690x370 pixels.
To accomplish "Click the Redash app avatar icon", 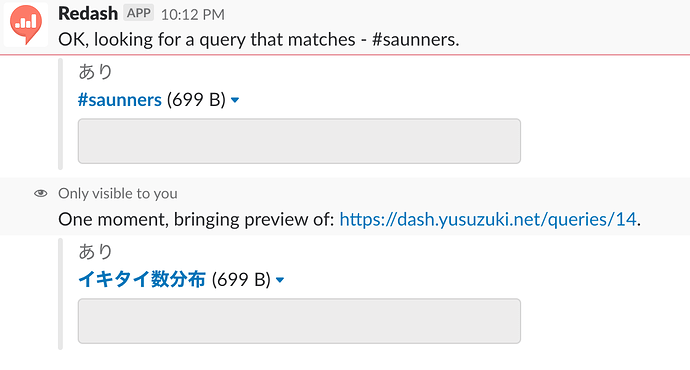I will pyautogui.click(x=26, y=25).
